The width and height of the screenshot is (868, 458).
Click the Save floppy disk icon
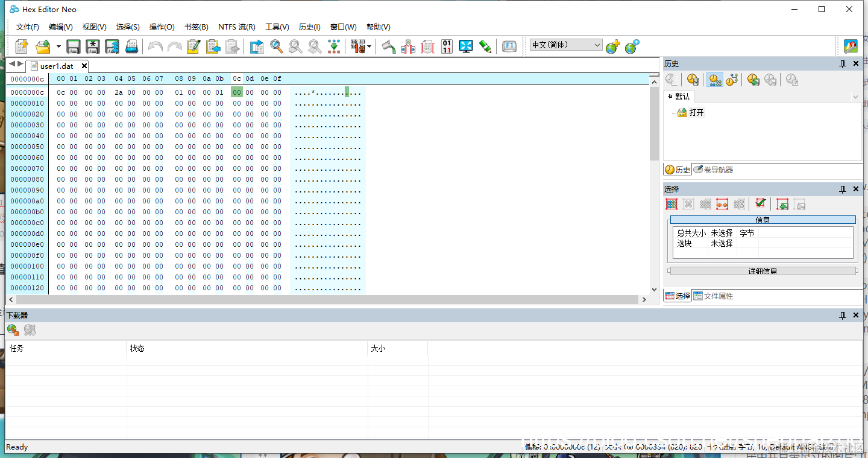coord(74,46)
